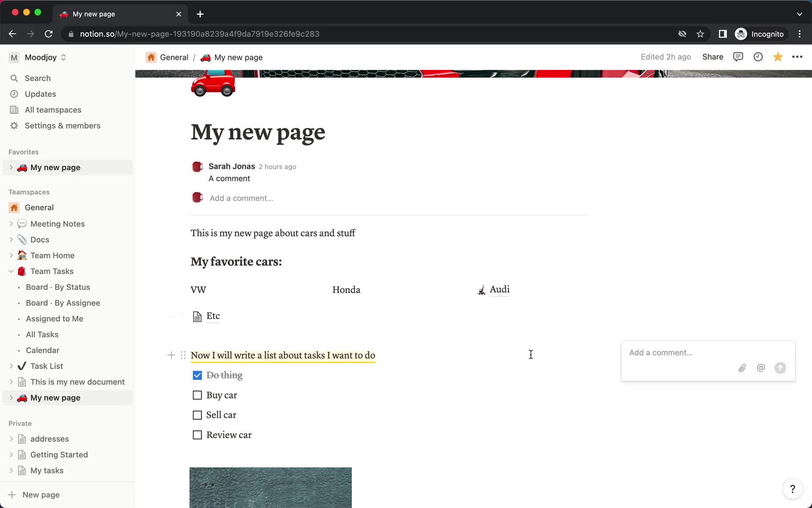Toggle the 'Do thing' completed checkbox
The height and width of the screenshot is (508, 812).
(x=197, y=375)
